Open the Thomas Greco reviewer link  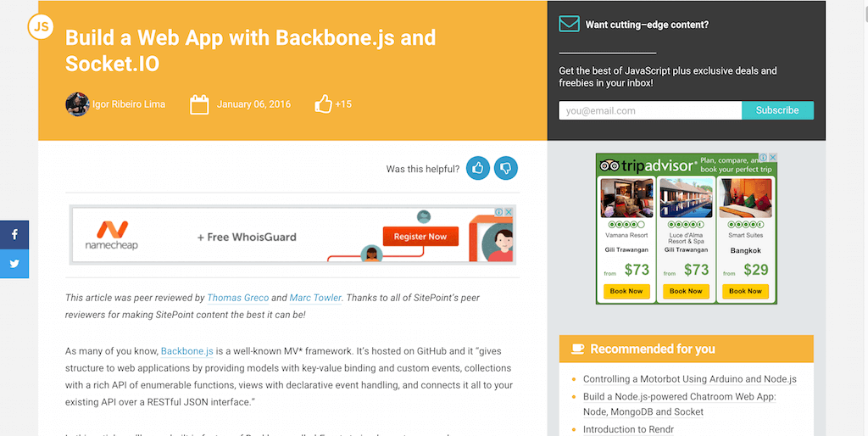[x=238, y=298]
